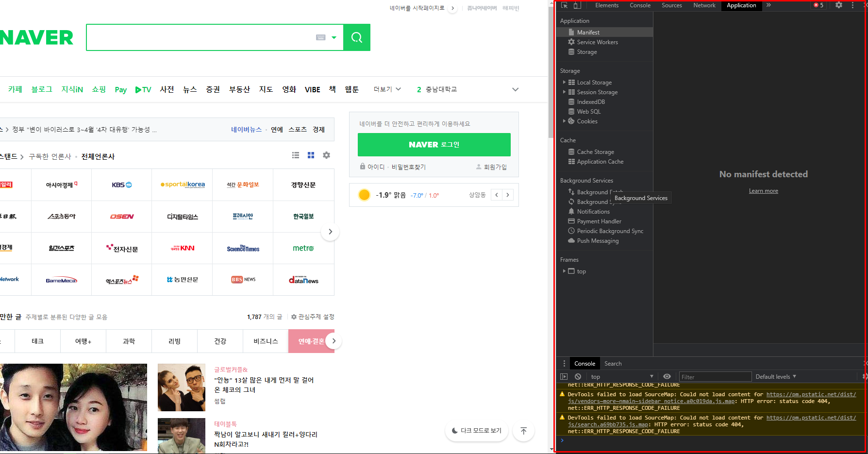The height and width of the screenshot is (454, 868).
Task: Click the red error count badge in DevTools
Action: point(818,5)
